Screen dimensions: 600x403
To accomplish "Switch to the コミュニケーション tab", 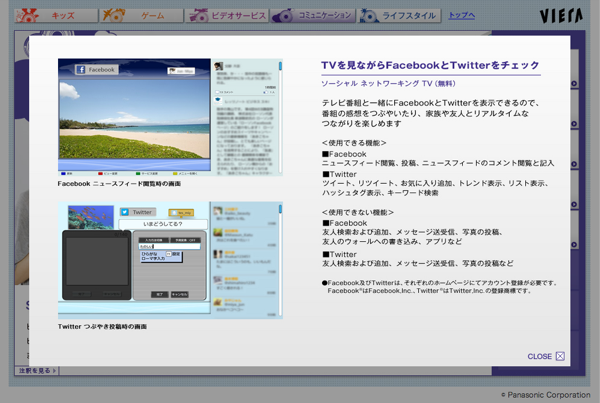I will pyautogui.click(x=313, y=16).
